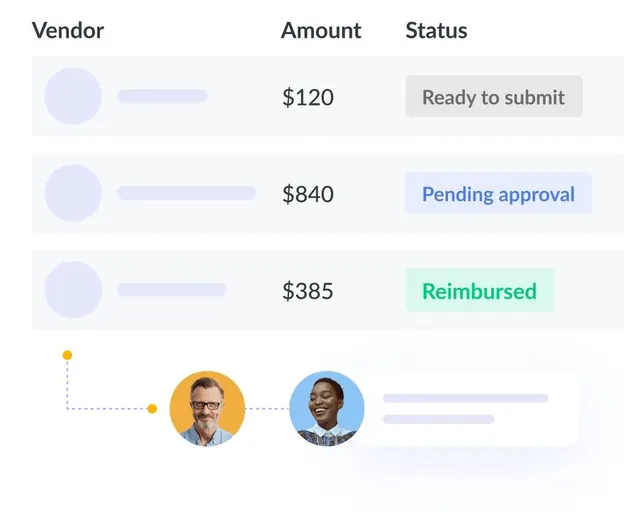Select the Pending approval status badge

(x=499, y=193)
